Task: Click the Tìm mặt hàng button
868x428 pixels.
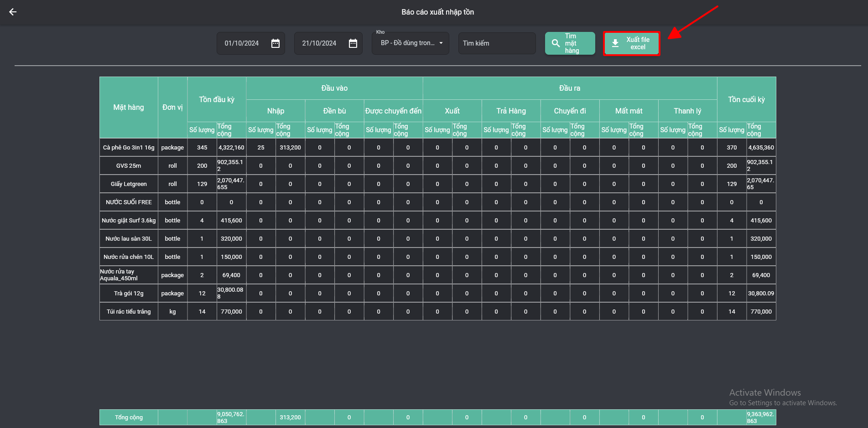Action: (570, 43)
